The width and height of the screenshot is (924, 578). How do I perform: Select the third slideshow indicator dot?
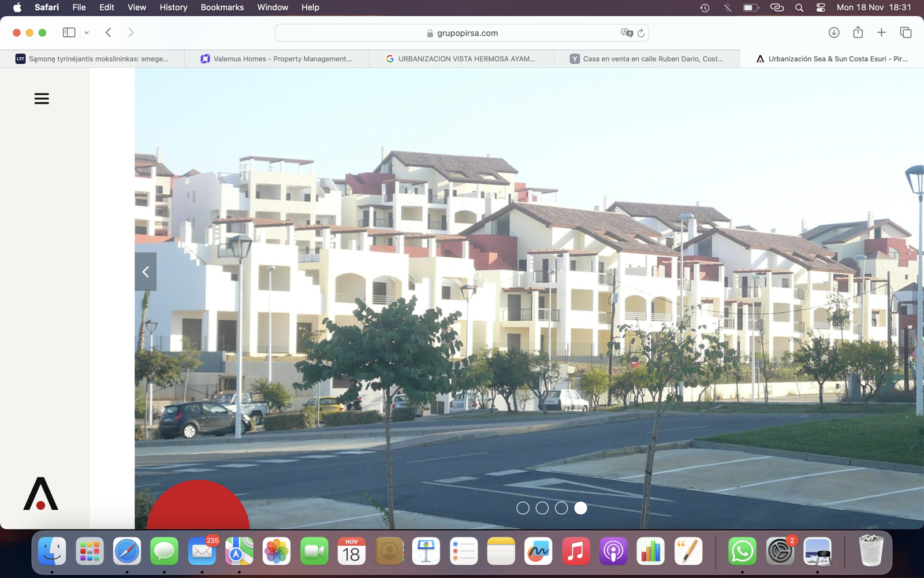tap(561, 508)
